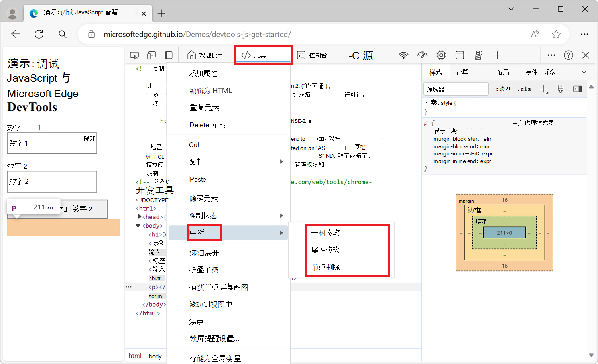Click the Styles filter input field
This screenshot has width=598, height=364.
click(456, 89)
